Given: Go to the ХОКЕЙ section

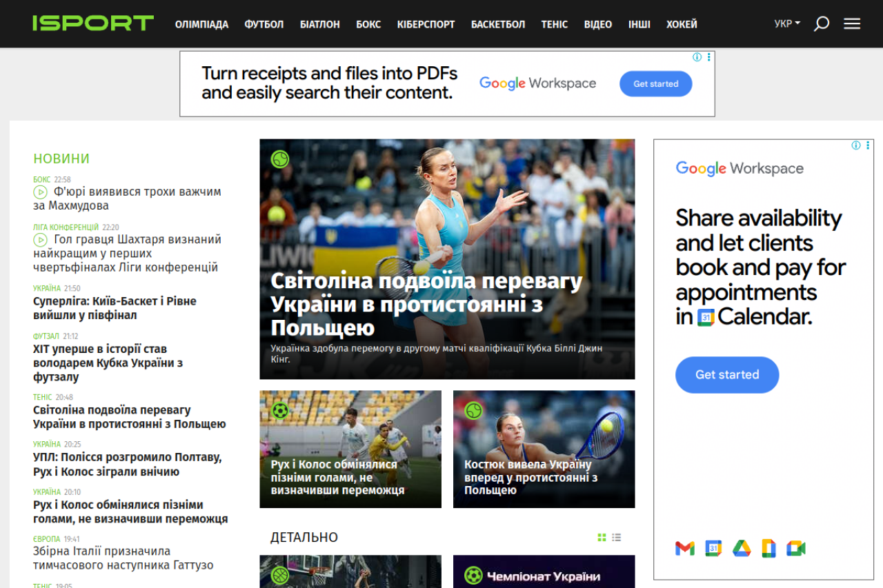Looking at the screenshot, I should [682, 24].
